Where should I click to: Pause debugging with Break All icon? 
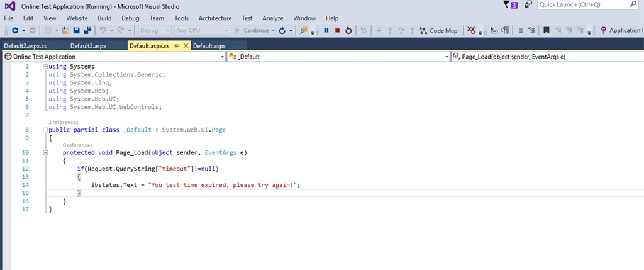[326, 30]
